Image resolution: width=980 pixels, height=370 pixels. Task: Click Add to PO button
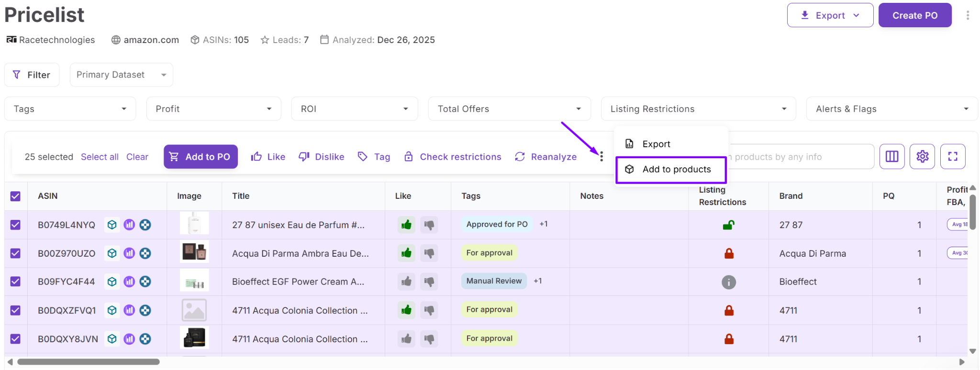tap(200, 157)
